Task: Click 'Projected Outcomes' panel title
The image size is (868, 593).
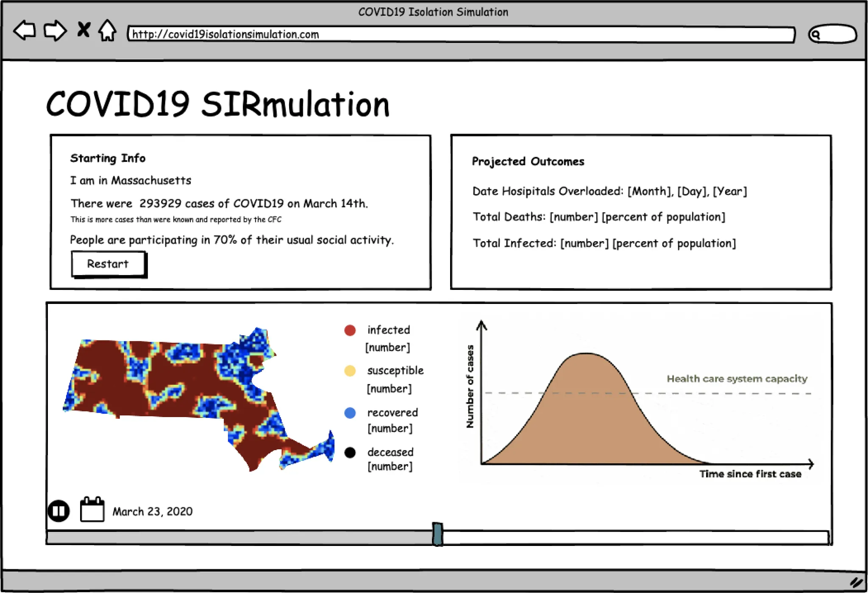Action: pos(528,161)
